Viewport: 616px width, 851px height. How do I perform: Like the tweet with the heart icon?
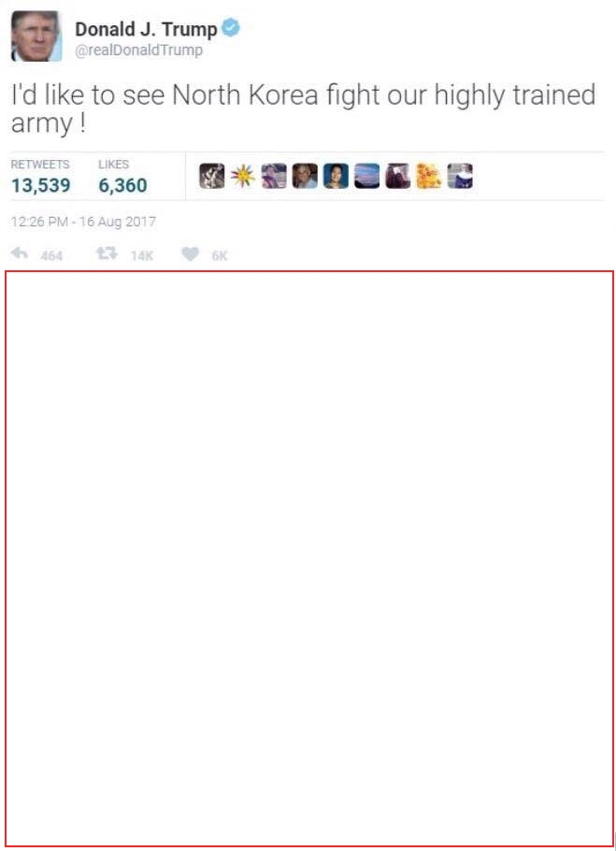[191, 254]
